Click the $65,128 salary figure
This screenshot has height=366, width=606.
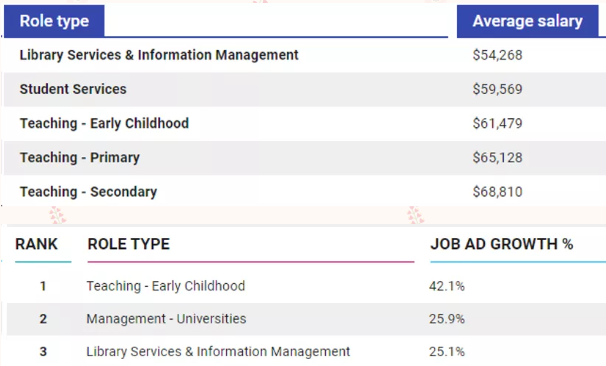(497, 158)
